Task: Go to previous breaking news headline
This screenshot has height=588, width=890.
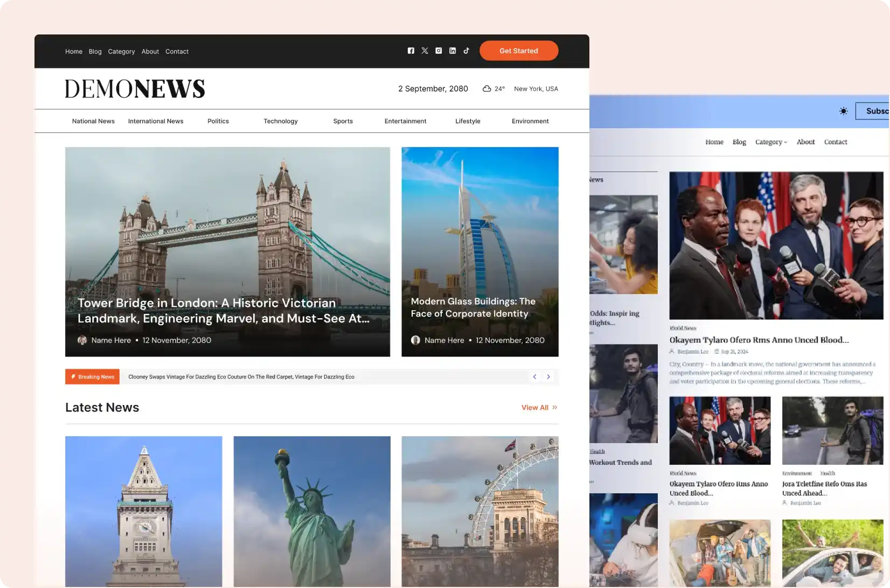Action: [x=534, y=377]
